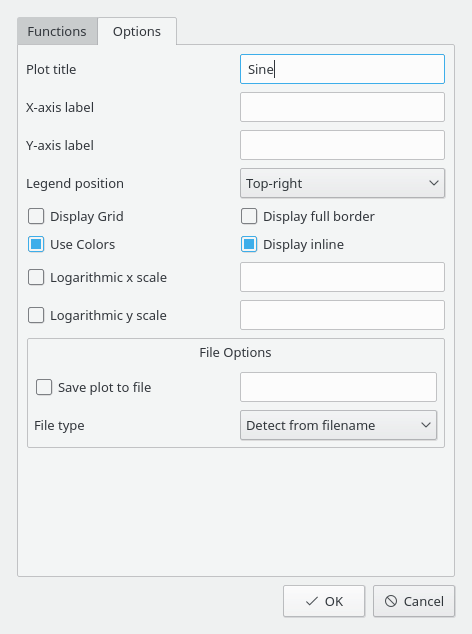
Task: Enable the Display Grid checkbox
Action: pos(36,216)
